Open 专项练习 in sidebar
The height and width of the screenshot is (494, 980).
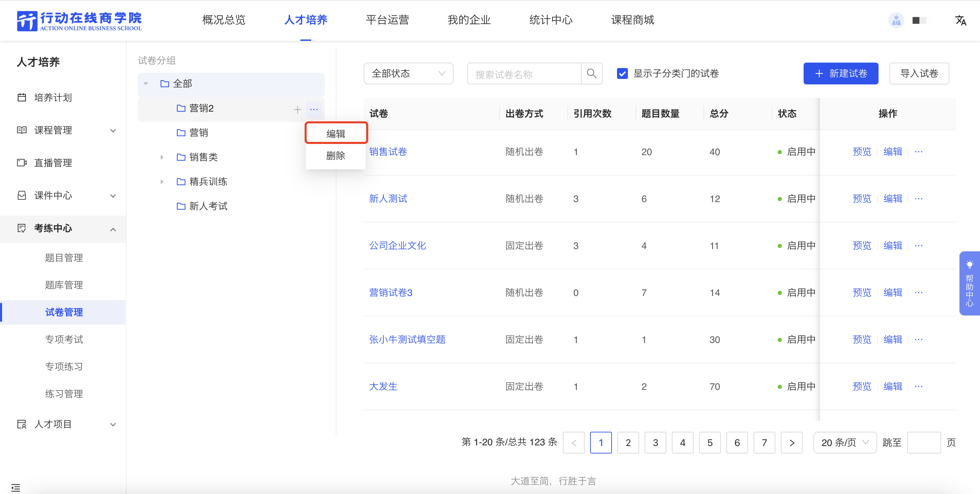64,367
